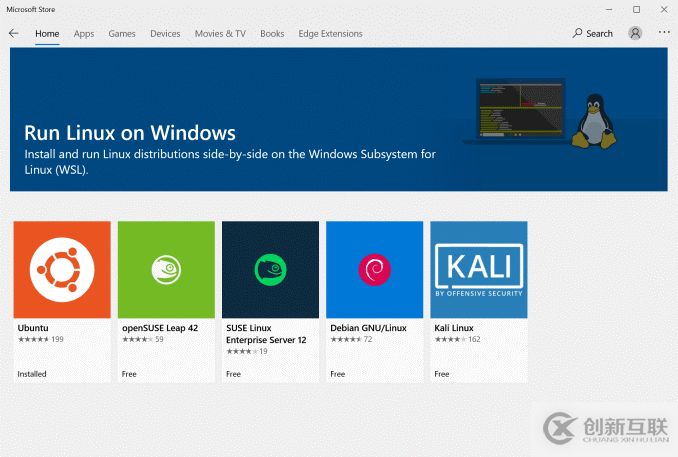Open the Kali Linux tile icon
This screenshot has height=457, width=678.
[x=479, y=270]
